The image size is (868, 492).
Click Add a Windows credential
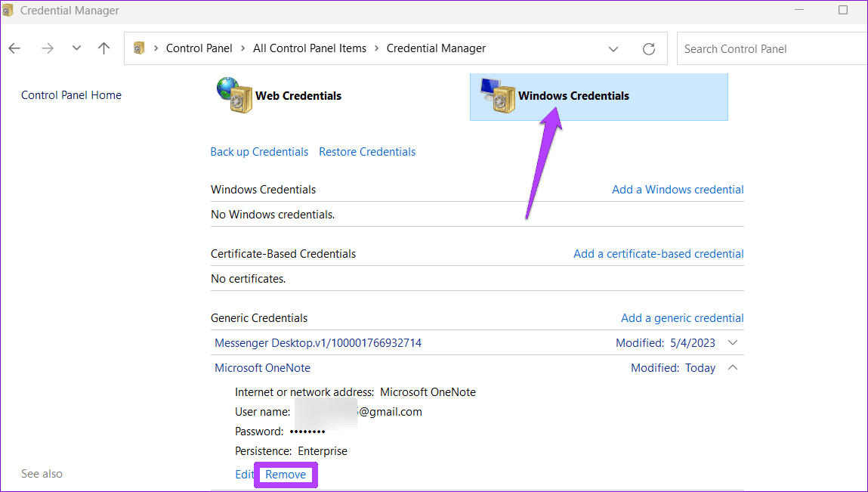click(677, 189)
